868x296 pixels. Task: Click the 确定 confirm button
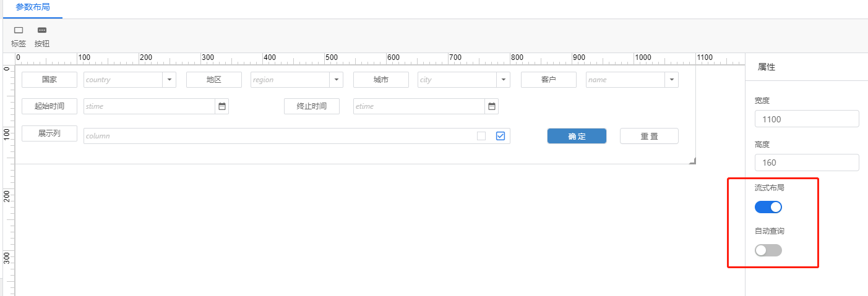click(577, 136)
